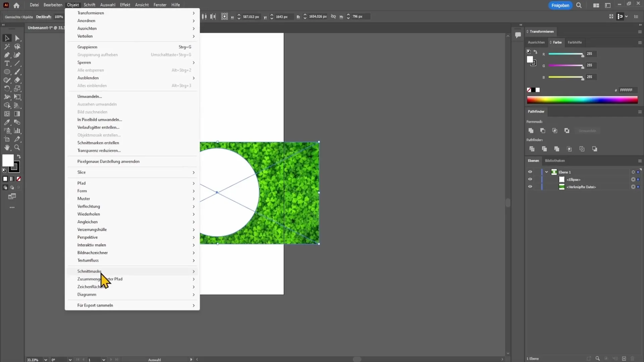Choose Umwandeln... menu entry

point(132,97)
